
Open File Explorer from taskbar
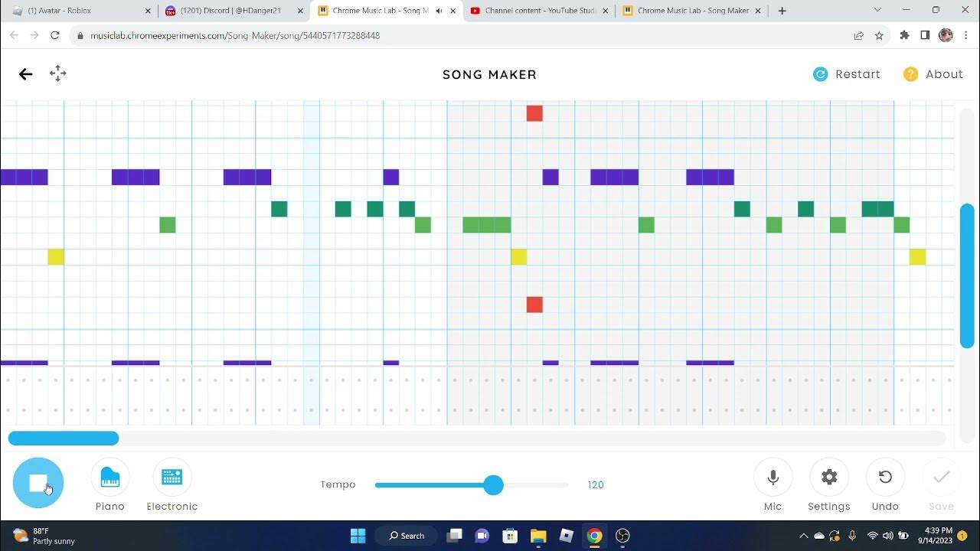[538, 536]
